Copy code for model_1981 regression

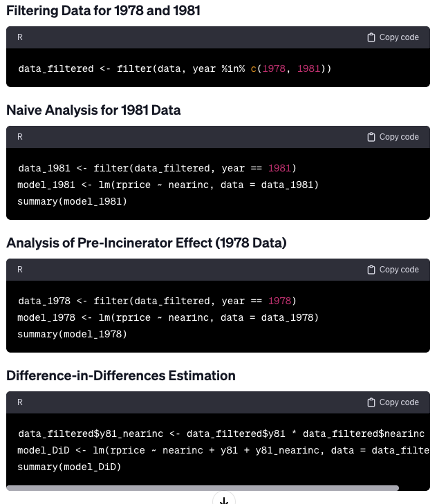pyautogui.click(x=393, y=137)
